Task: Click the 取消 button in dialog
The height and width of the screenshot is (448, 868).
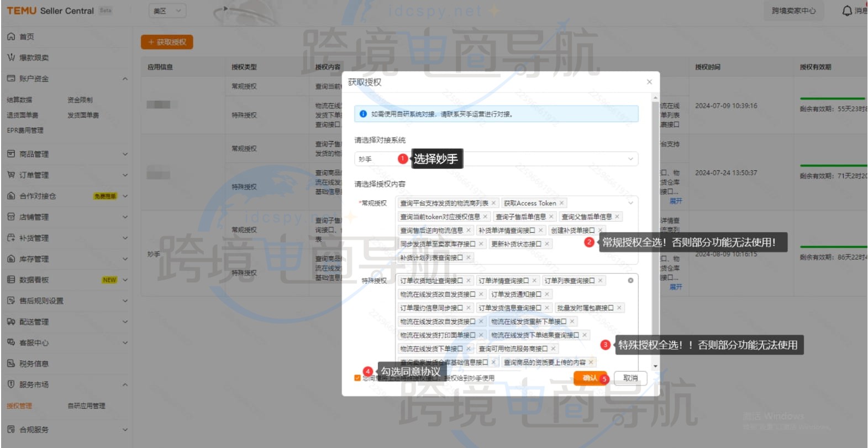Action: point(630,378)
